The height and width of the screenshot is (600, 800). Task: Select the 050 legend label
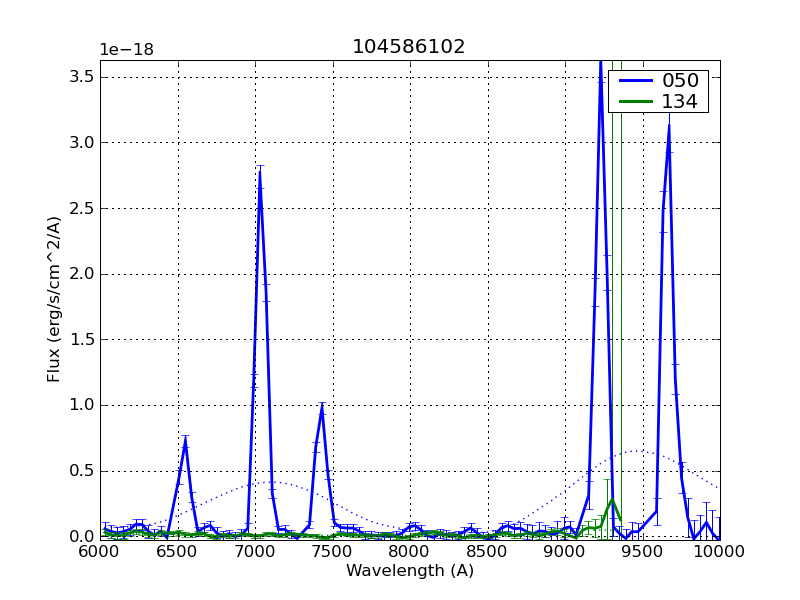click(x=680, y=81)
